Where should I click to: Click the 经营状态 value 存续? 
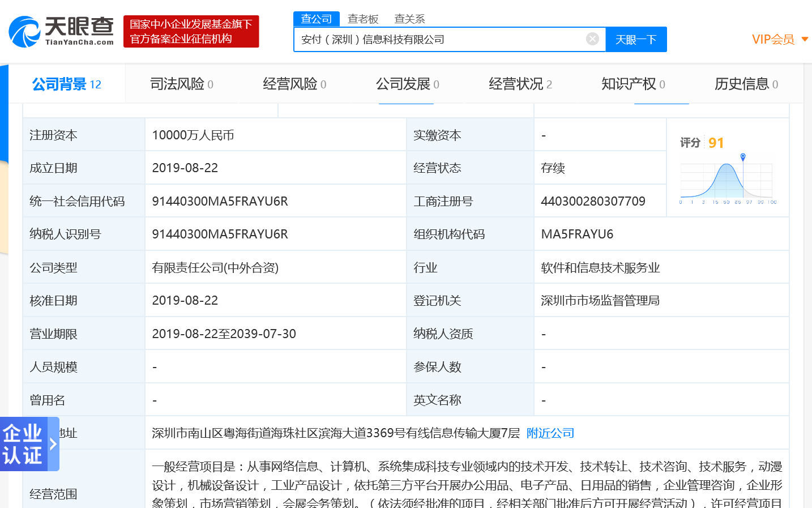[x=553, y=168]
